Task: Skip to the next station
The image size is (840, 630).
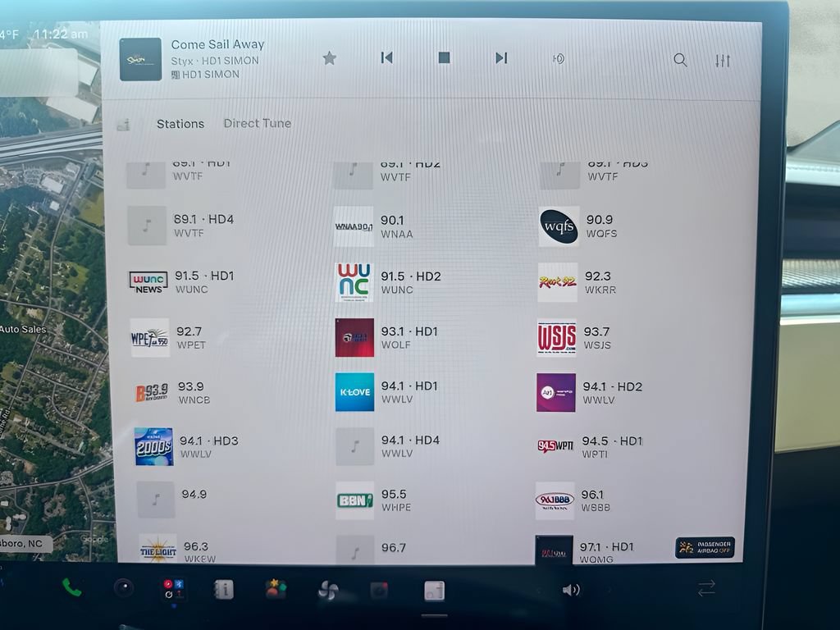Action: coord(501,58)
